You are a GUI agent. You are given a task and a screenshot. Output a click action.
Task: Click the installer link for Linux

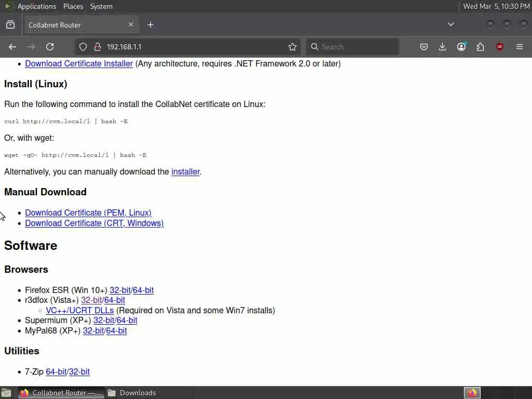coord(185,171)
